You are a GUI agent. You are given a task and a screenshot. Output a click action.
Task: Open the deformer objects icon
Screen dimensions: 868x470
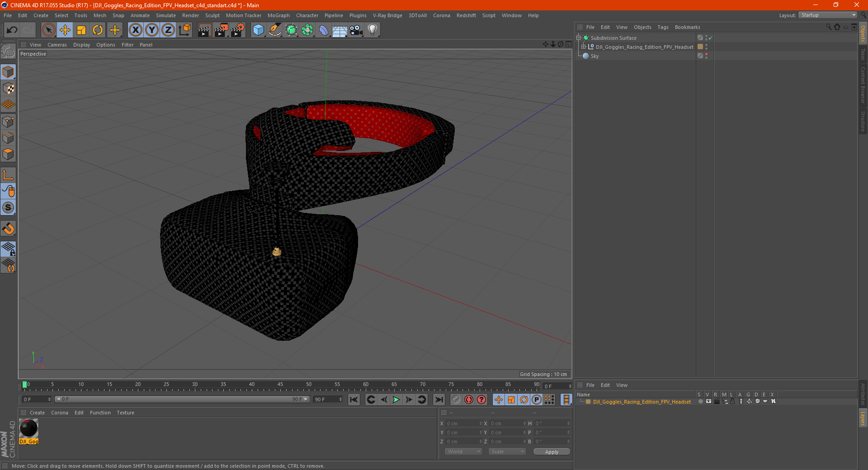pos(324,30)
